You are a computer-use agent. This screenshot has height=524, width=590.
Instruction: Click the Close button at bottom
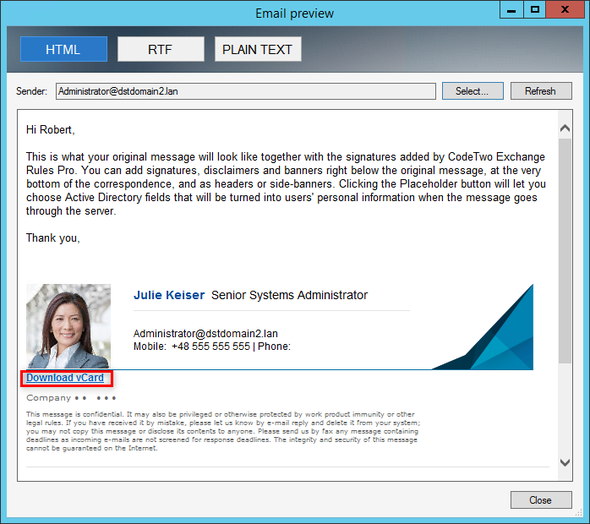[x=541, y=500]
